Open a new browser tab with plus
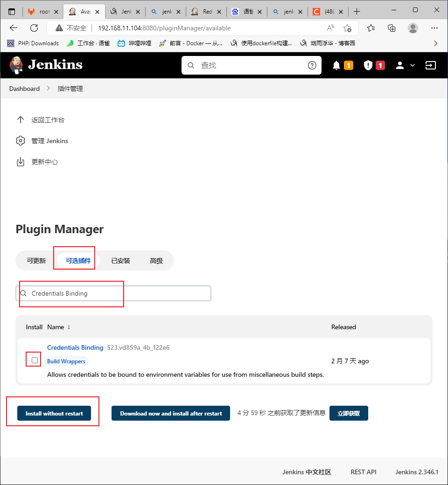This screenshot has height=485, width=448. coord(357,12)
